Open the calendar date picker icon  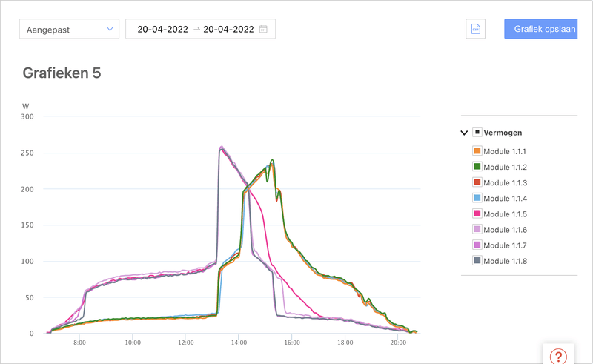(264, 30)
